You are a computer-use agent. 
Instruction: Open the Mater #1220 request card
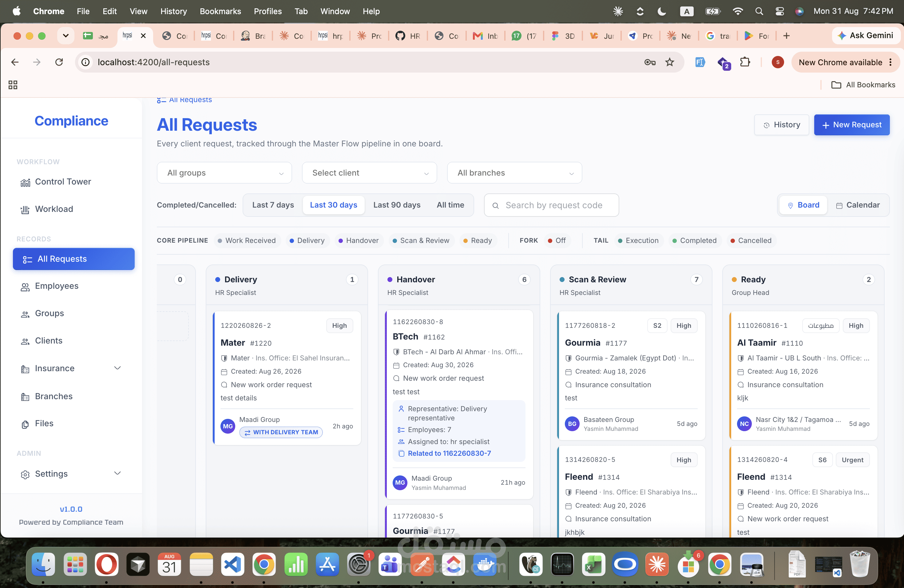pyautogui.click(x=287, y=378)
